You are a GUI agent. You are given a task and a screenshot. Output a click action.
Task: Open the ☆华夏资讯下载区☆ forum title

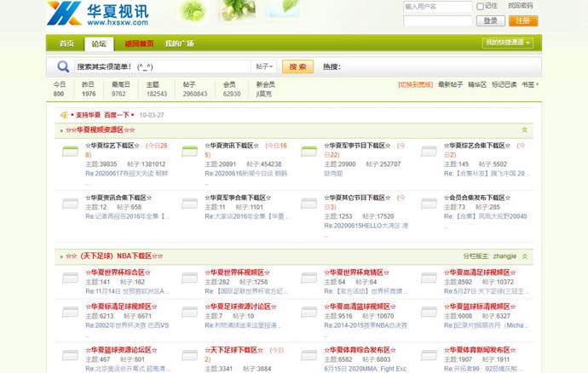[232, 146]
